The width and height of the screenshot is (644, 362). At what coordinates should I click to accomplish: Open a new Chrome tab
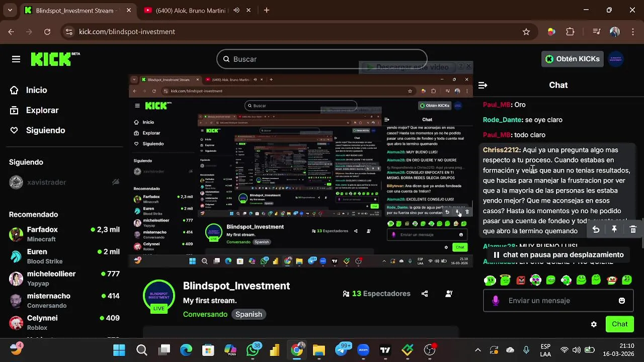click(266, 10)
